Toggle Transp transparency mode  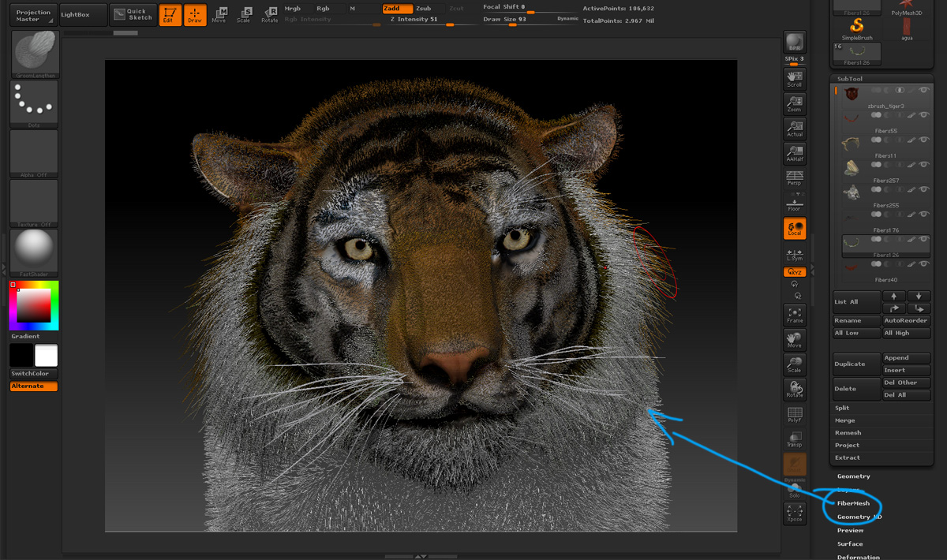pos(795,439)
